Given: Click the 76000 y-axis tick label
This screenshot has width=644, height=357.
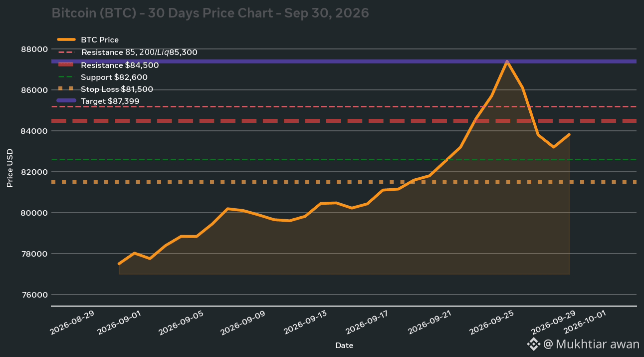Looking at the screenshot, I should (x=35, y=295).
